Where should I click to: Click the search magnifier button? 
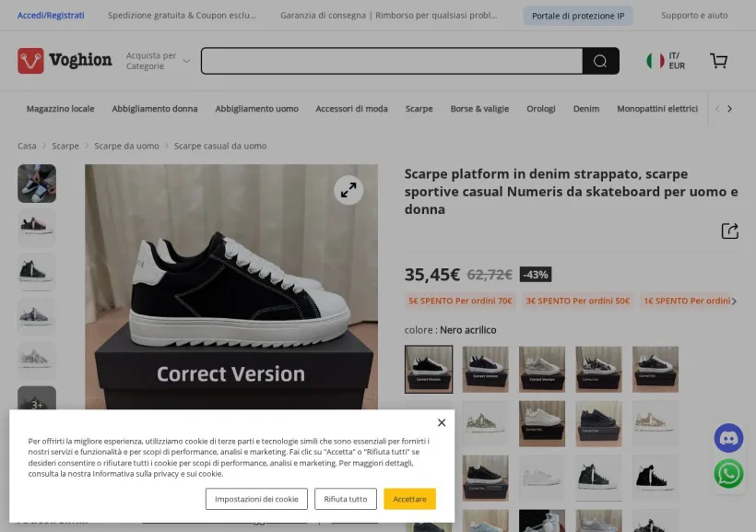[x=600, y=61]
